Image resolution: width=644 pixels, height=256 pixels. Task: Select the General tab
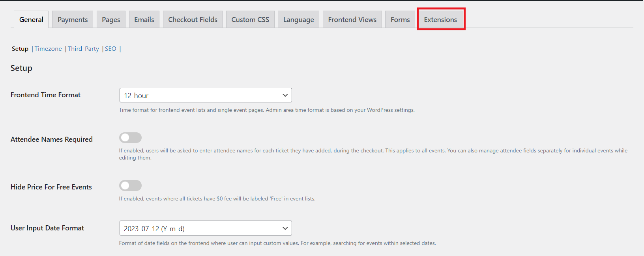(x=31, y=20)
